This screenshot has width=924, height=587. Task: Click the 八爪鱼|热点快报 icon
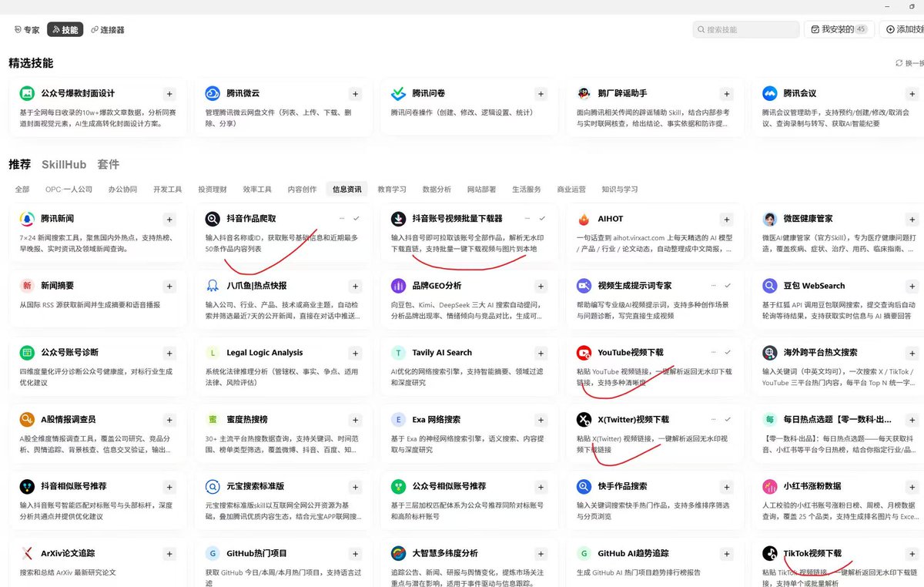click(213, 286)
